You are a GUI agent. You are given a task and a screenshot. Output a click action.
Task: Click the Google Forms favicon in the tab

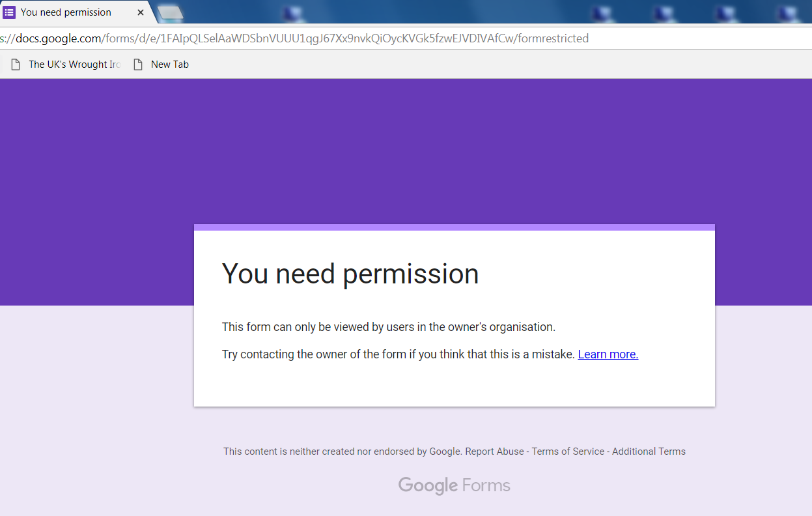(9, 12)
